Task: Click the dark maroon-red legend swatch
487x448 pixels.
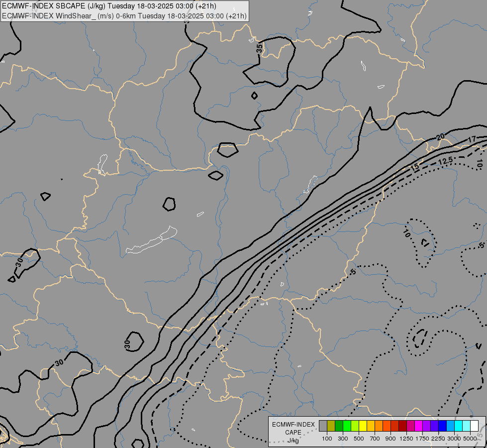Action: [x=402, y=426]
